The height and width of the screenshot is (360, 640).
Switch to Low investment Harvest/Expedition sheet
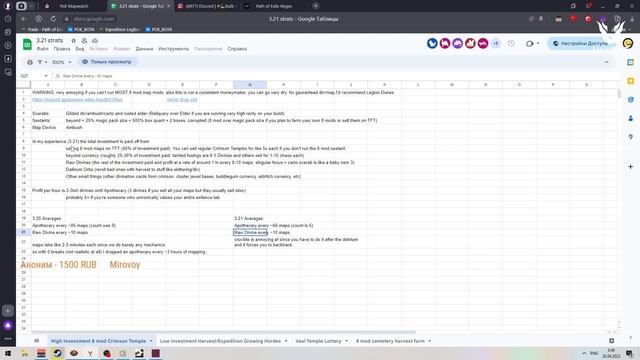click(220, 341)
